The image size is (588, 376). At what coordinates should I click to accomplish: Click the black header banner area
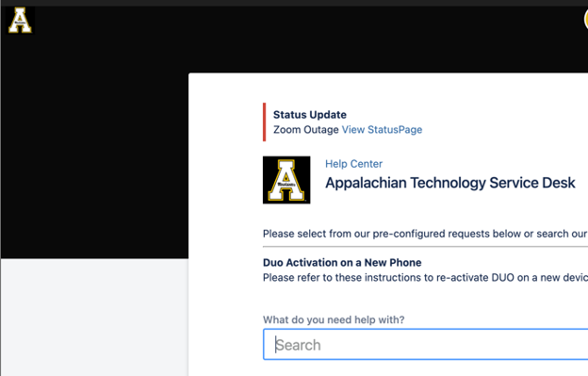click(x=93, y=150)
